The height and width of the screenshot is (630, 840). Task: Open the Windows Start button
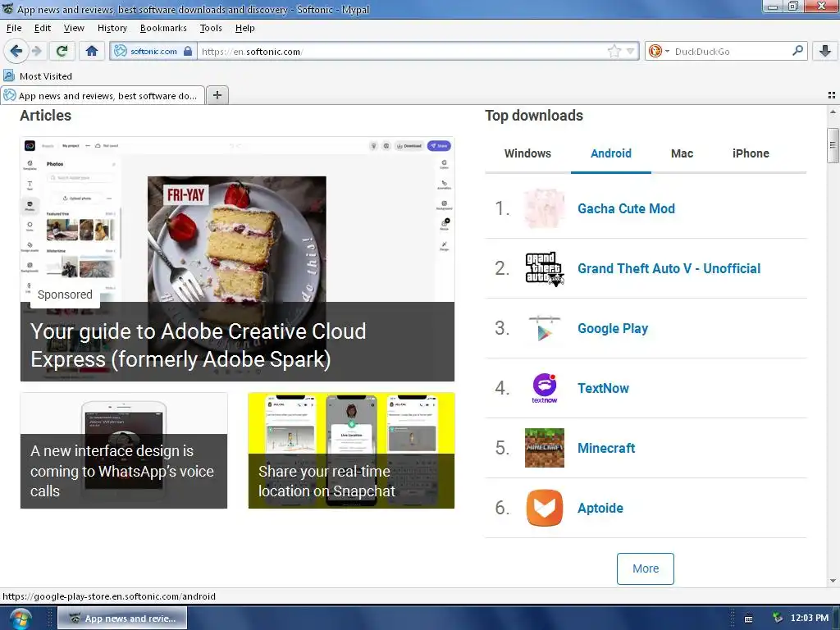20,619
